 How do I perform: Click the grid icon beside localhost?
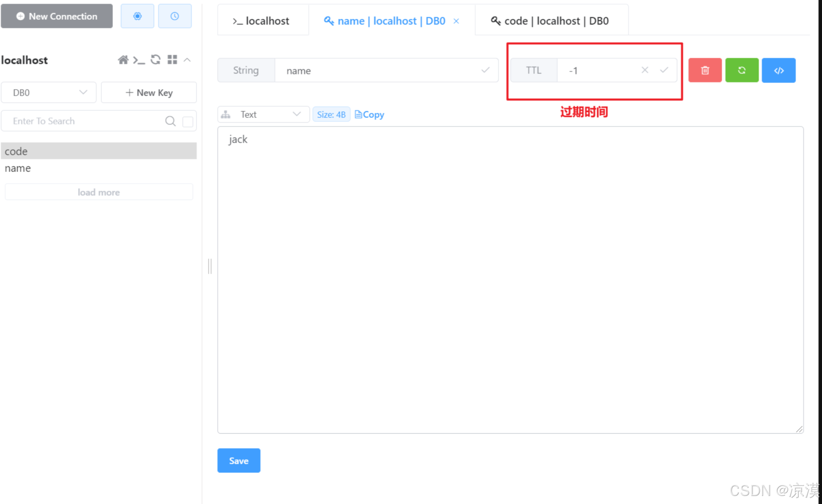(x=172, y=60)
